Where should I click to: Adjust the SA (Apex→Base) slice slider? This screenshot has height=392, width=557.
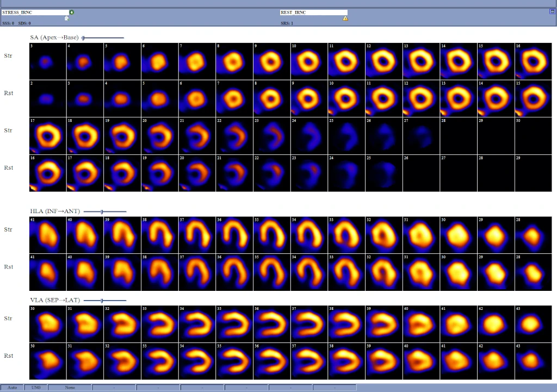point(83,38)
